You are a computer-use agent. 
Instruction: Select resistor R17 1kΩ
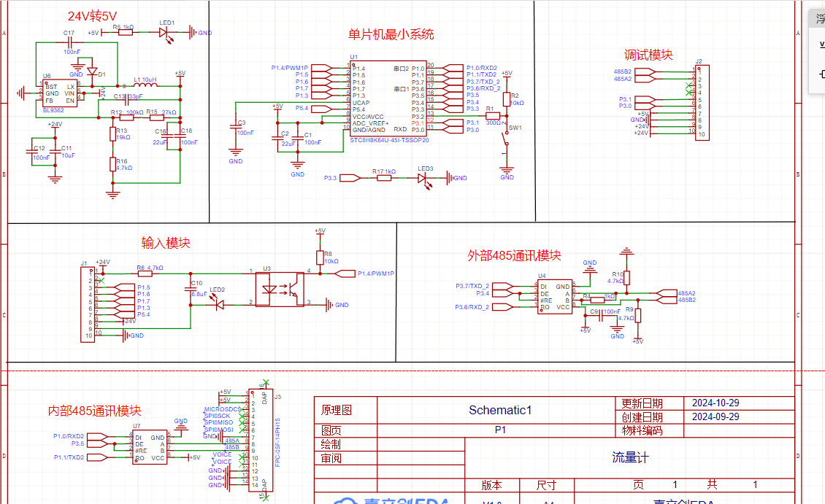pos(384,178)
